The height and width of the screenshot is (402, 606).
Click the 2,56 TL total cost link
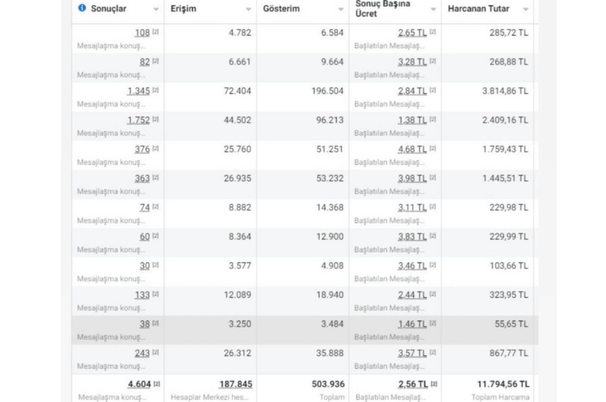[x=411, y=383]
